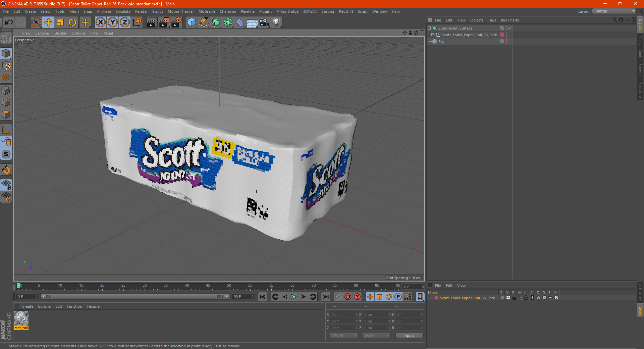Toggle Subdivision Surface green enable checkmark

[509, 28]
